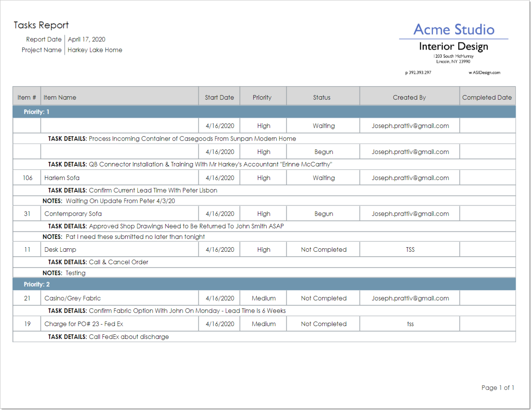Click the Page 1 of 1 footer
The width and height of the screenshot is (532, 411).
497,388
